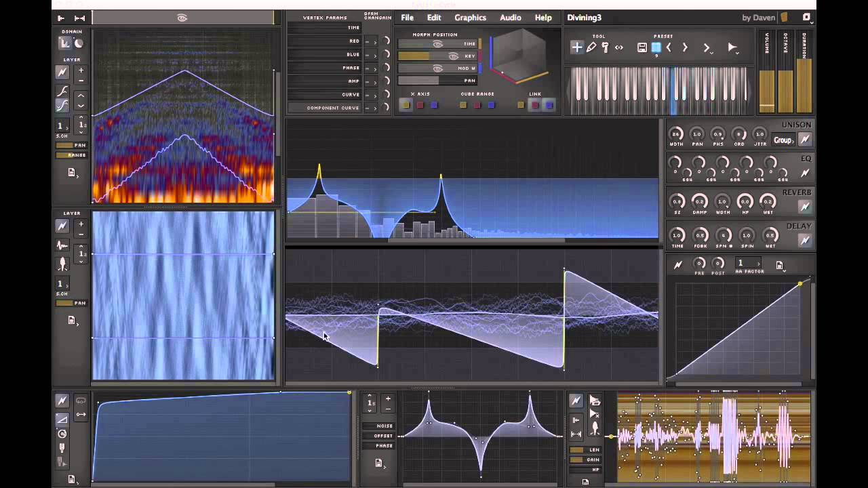Open the play-arrow dropdown in Preset bar
This screenshot has width=868, height=488.
tap(732, 47)
